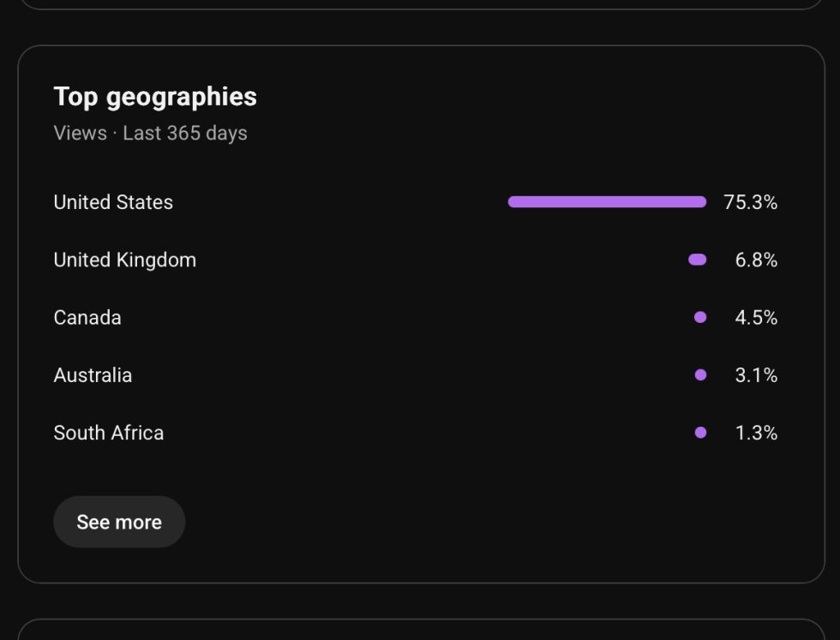Click the card panel above Top geographies
Screen dimensions: 840x640
pyautogui.click(x=421, y=5)
